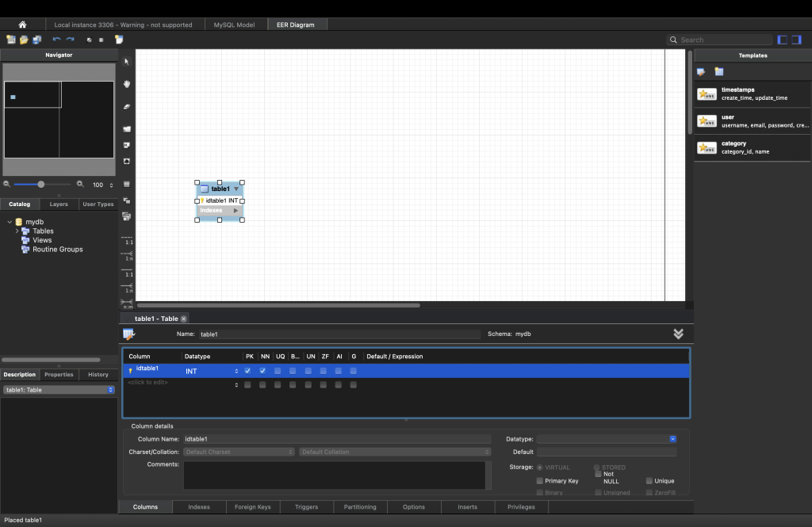The width and height of the screenshot is (812, 527).
Task: Click the Layers tab in sidebar
Action: pyautogui.click(x=59, y=204)
